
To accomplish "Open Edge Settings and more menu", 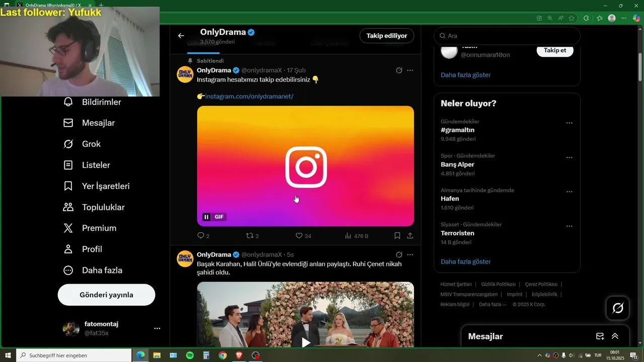I will pos(624,18).
